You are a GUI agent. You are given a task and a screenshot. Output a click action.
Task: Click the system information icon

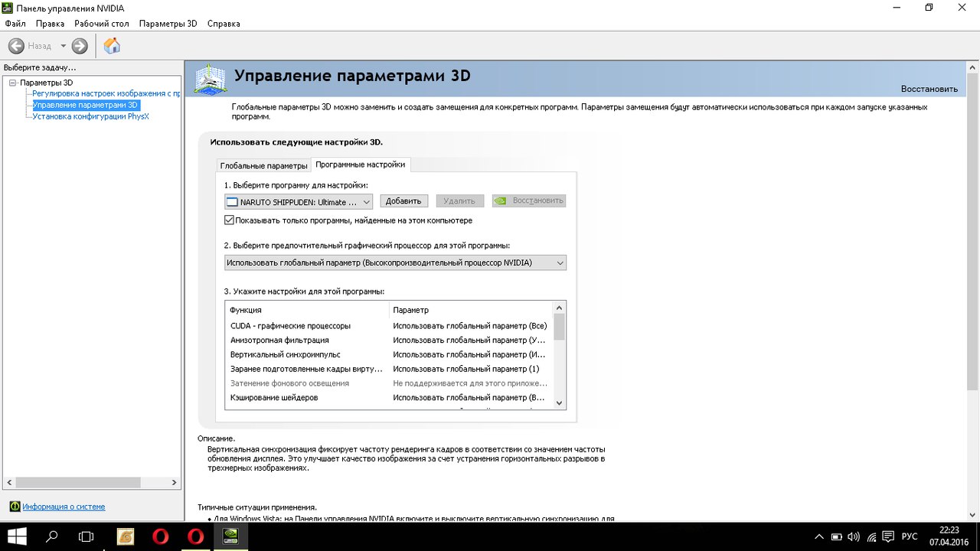click(x=15, y=507)
